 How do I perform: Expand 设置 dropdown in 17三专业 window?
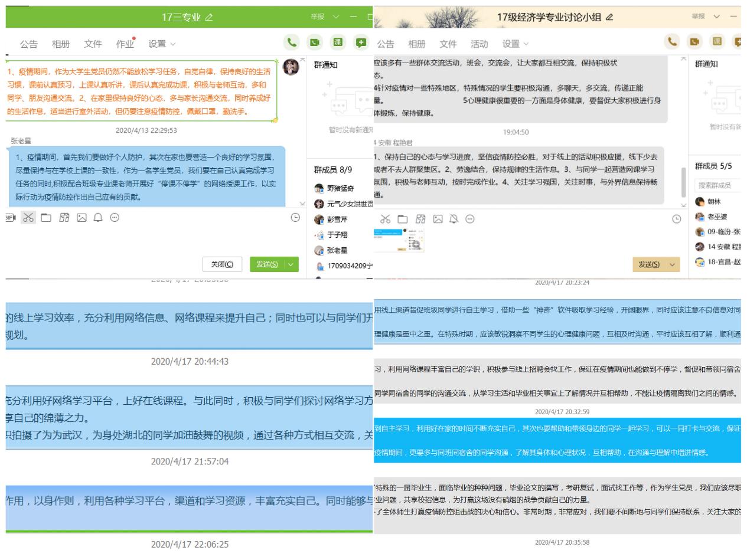(x=162, y=44)
